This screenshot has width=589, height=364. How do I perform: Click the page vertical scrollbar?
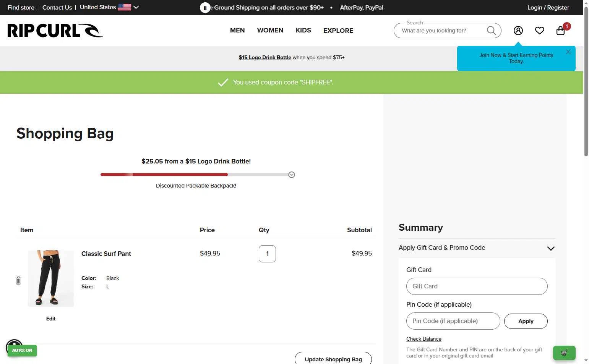[586, 81]
